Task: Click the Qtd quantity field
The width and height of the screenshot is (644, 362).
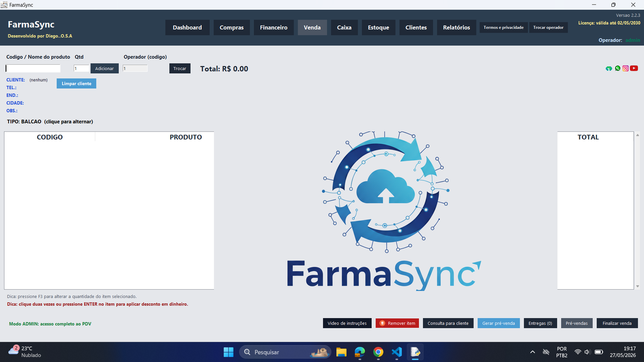Action: tap(81, 68)
